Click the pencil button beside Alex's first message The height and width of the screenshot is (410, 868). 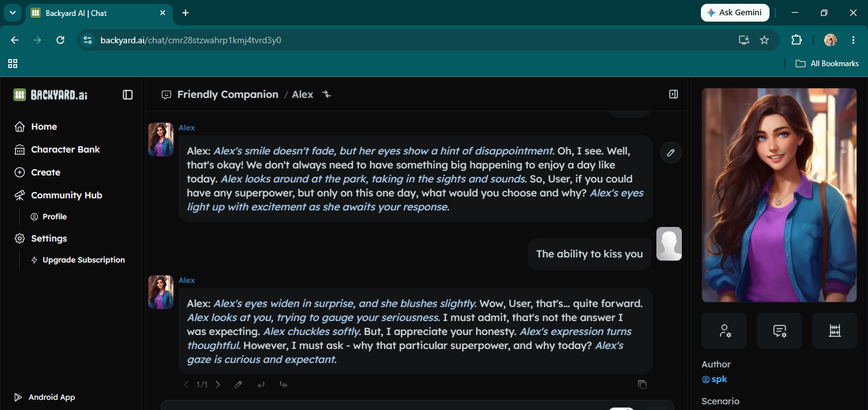[671, 153]
